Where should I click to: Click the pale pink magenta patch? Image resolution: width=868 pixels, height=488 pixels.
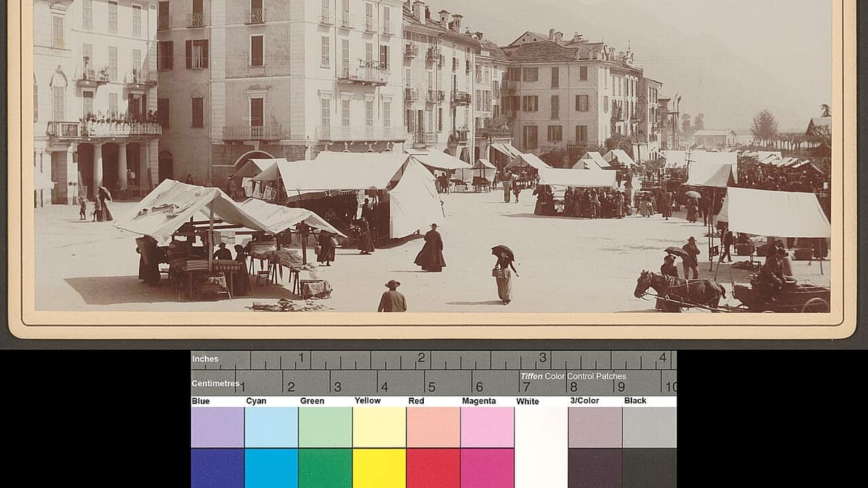487,427
